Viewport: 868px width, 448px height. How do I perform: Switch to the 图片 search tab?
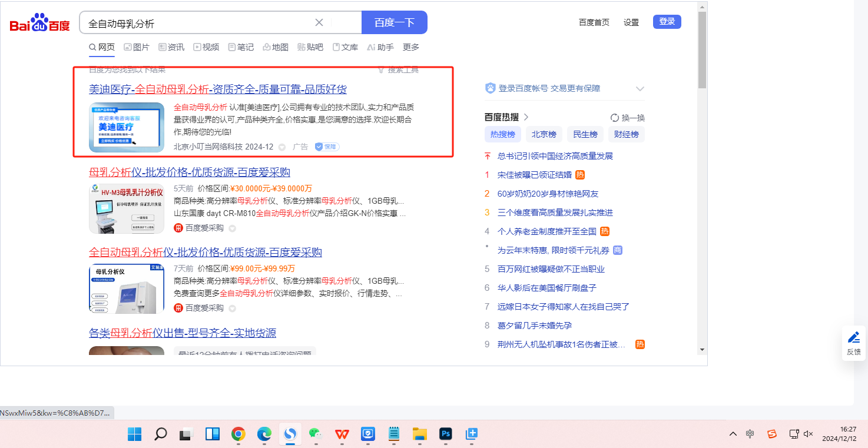(x=136, y=47)
